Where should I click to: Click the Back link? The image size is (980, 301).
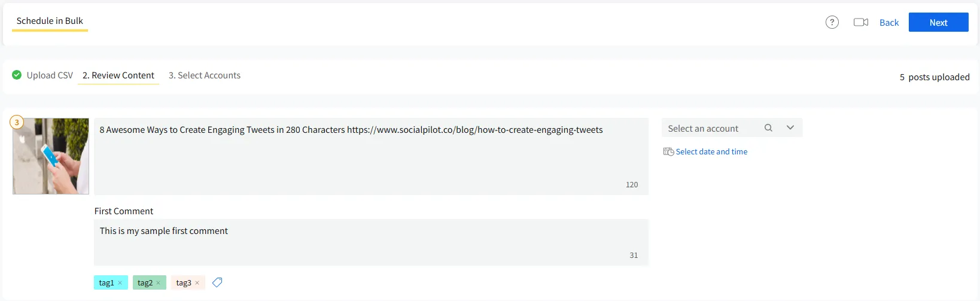pyautogui.click(x=889, y=23)
